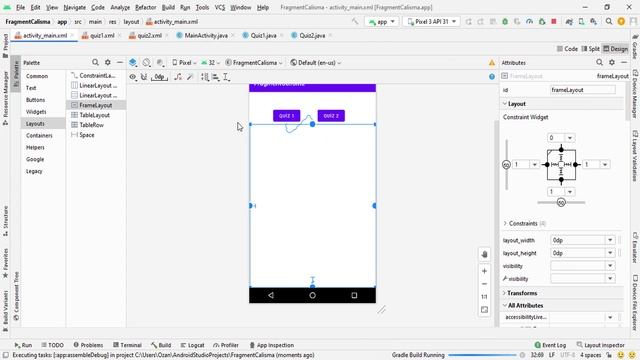The height and width of the screenshot is (360, 640).
Task: Zoom out with minus button
Action: click(x=484, y=284)
